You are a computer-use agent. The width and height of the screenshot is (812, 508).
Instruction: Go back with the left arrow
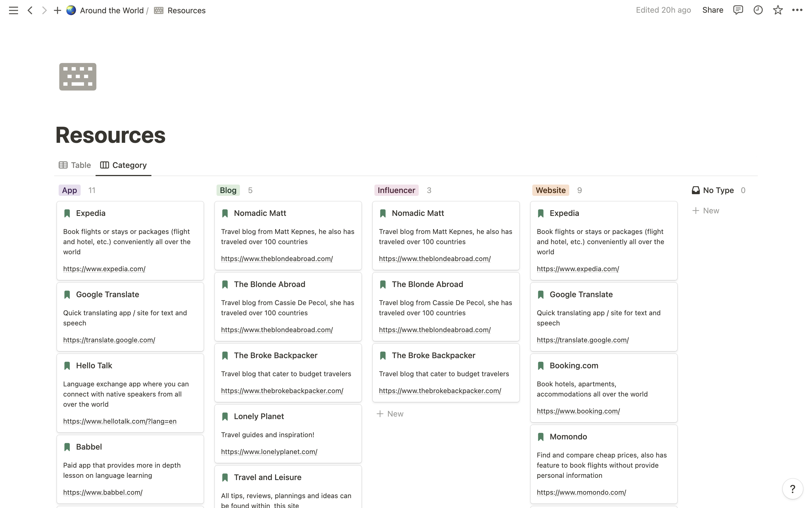(30, 10)
